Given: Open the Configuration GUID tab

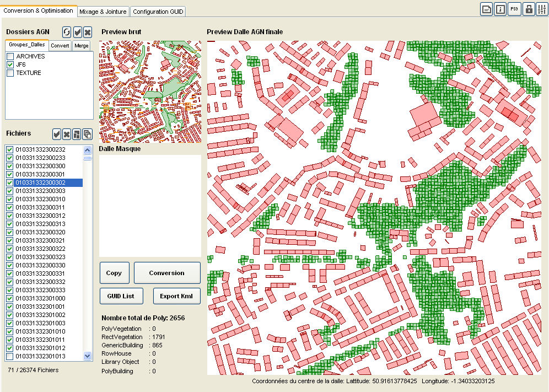Looking at the screenshot, I should 158,12.
